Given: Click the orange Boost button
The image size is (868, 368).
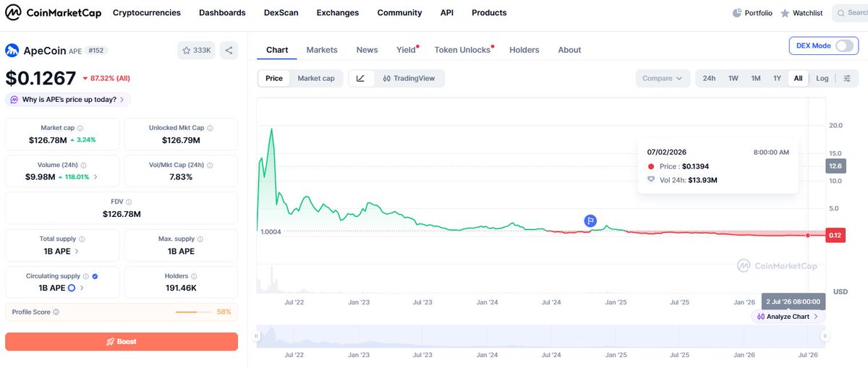Looking at the screenshot, I should pyautogui.click(x=122, y=341).
